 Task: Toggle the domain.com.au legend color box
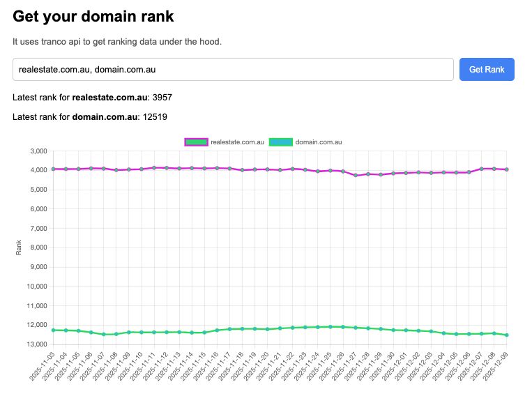click(x=280, y=142)
